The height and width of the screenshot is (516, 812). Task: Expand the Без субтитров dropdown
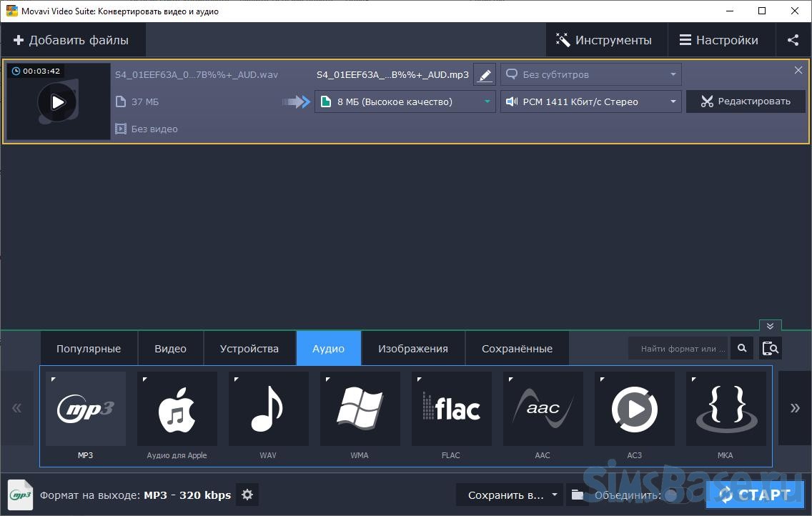pyautogui.click(x=590, y=74)
